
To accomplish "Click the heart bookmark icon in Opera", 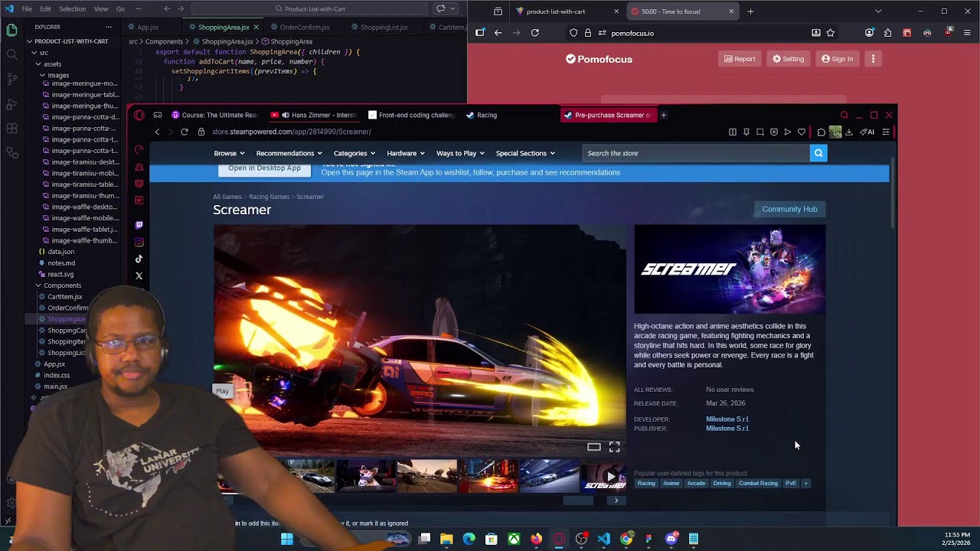I will tap(802, 132).
